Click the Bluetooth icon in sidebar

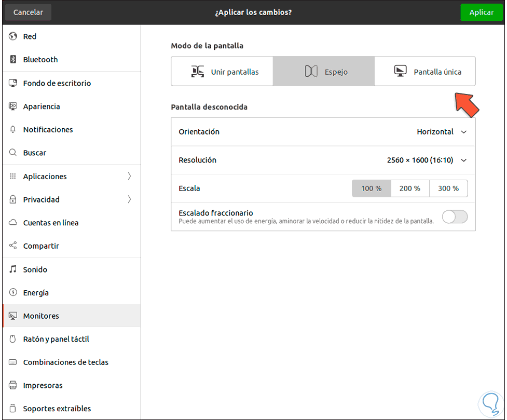coord(13,59)
